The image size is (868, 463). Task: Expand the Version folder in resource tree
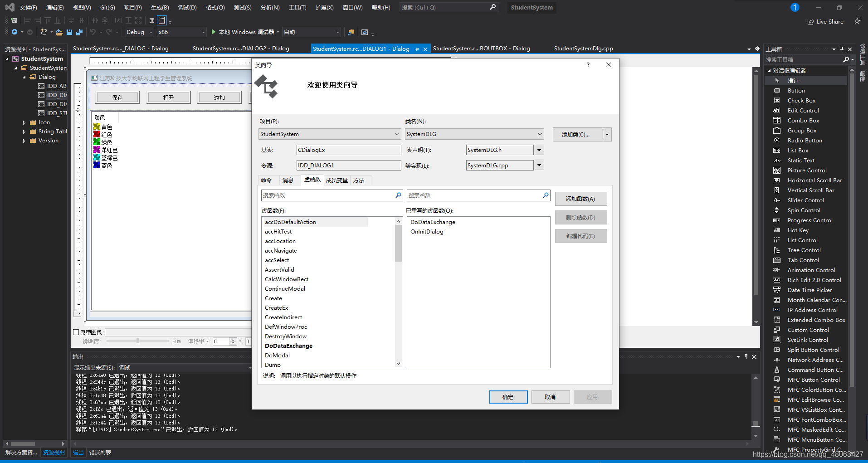[x=24, y=141]
